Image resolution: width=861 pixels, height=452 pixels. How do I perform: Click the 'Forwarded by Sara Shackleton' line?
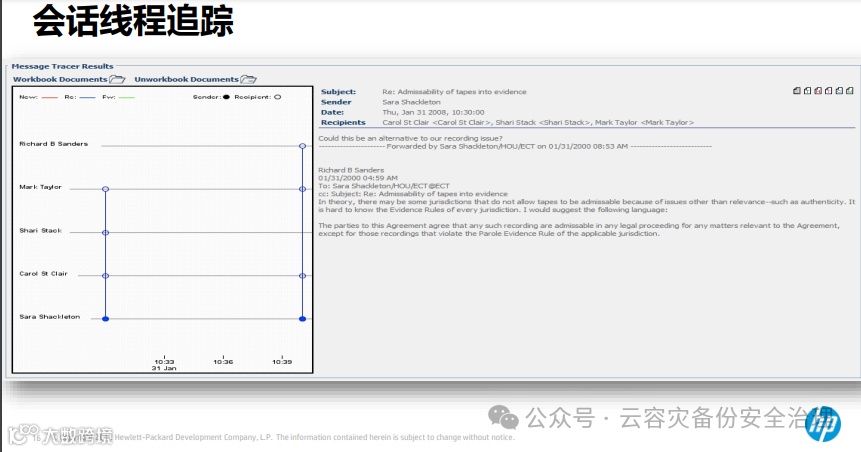coord(515,146)
